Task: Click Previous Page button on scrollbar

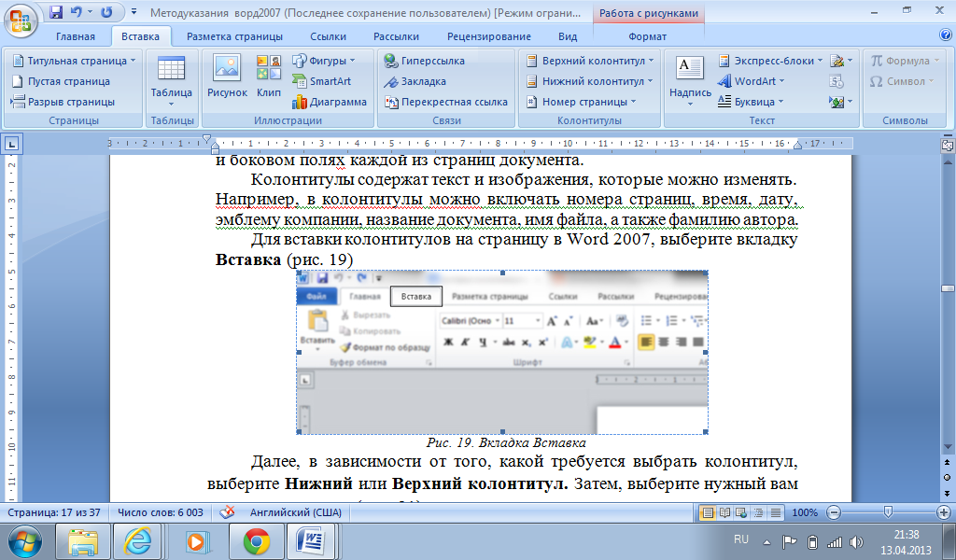Action: 948,463
